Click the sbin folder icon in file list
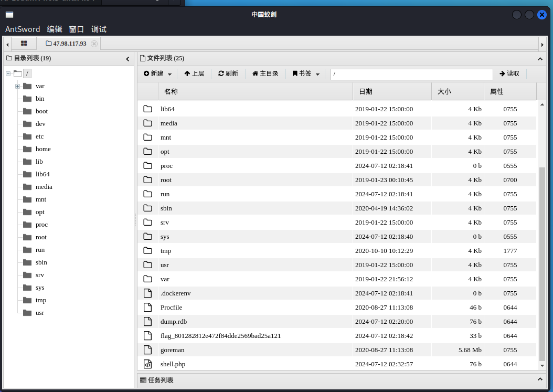The image size is (553, 392). pos(148,208)
